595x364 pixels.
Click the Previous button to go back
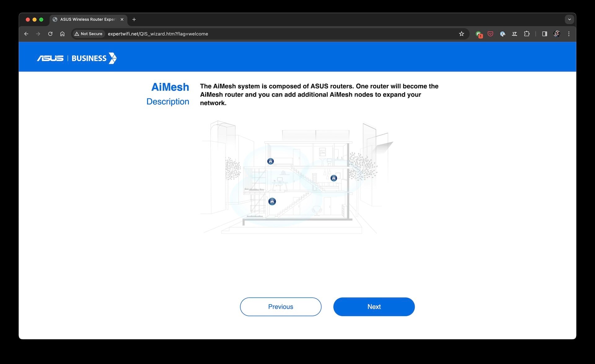[x=280, y=306]
